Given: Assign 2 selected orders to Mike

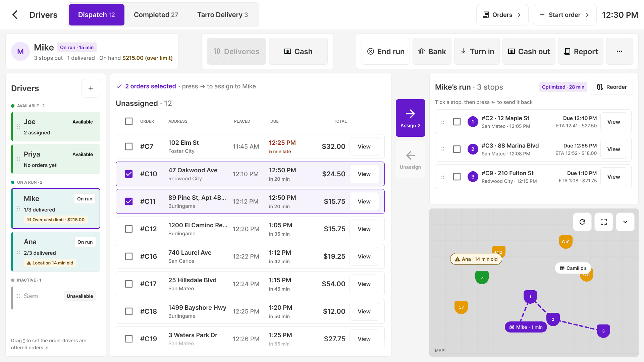Looking at the screenshot, I should point(411,118).
